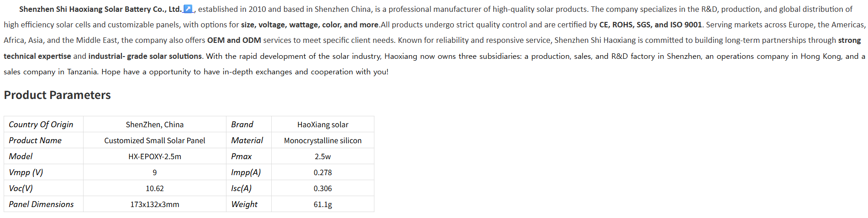Click the CE, ROHS, SGS, ISO 9001 text
Image resolution: width=868 pixels, height=218 pixels.
pos(650,25)
